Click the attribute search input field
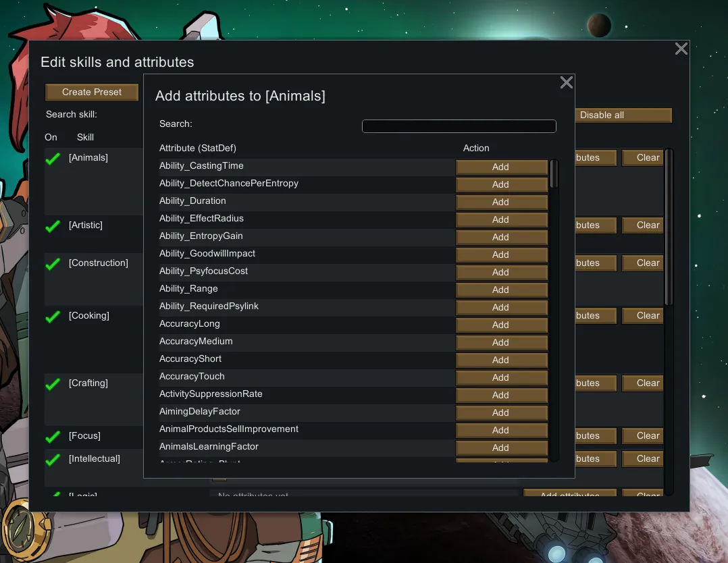 pyautogui.click(x=459, y=126)
